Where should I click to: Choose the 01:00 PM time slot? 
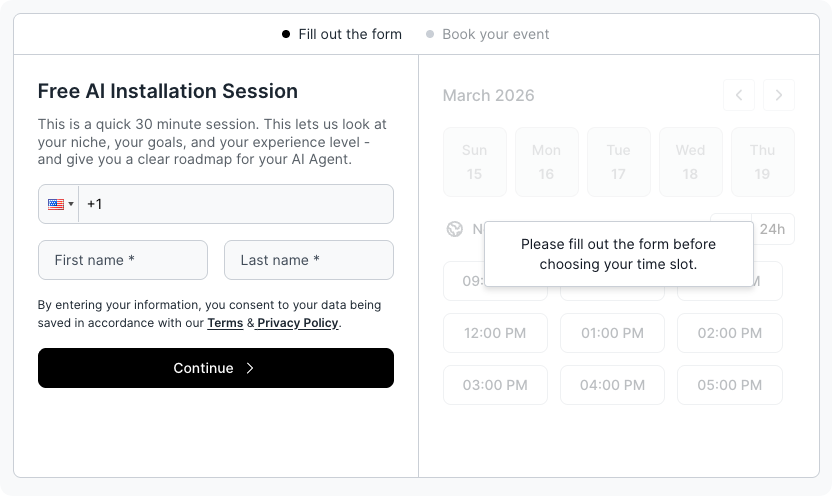613,333
